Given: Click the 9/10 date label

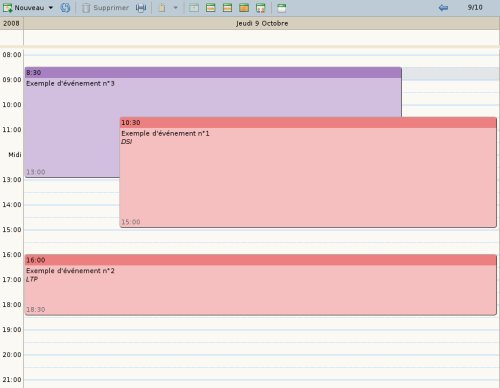Looking at the screenshot, I should 475,7.
